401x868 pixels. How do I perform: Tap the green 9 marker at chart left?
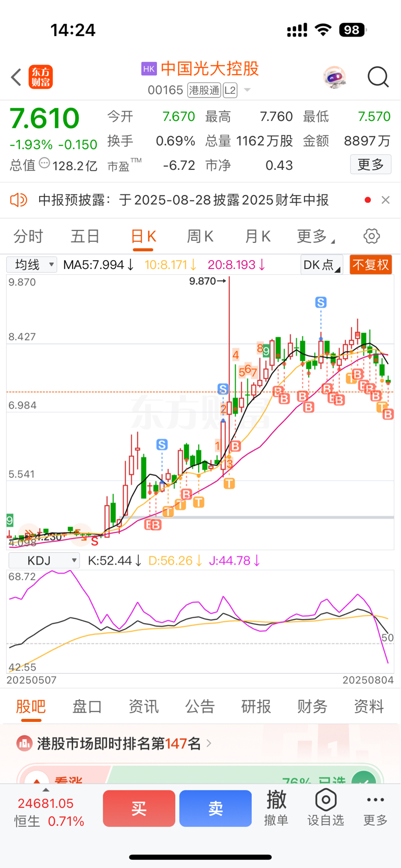point(9,520)
